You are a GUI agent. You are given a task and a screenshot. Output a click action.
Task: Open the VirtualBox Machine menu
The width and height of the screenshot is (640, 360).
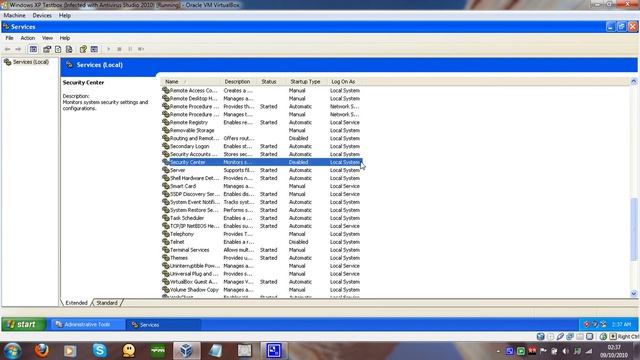pyautogui.click(x=14, y=16)
